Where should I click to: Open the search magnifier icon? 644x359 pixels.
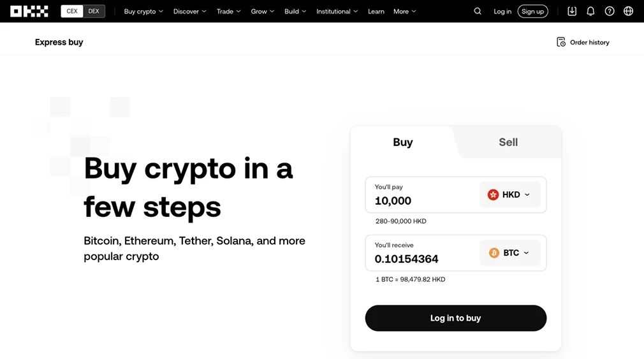pyautogui.click(x=477, y=11)
